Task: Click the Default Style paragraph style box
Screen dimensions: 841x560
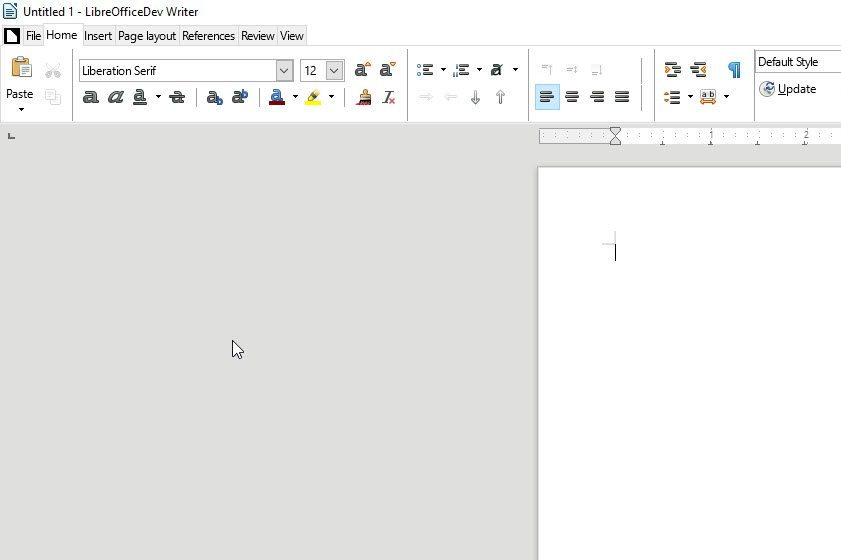Action: click(x=798, y=62)
